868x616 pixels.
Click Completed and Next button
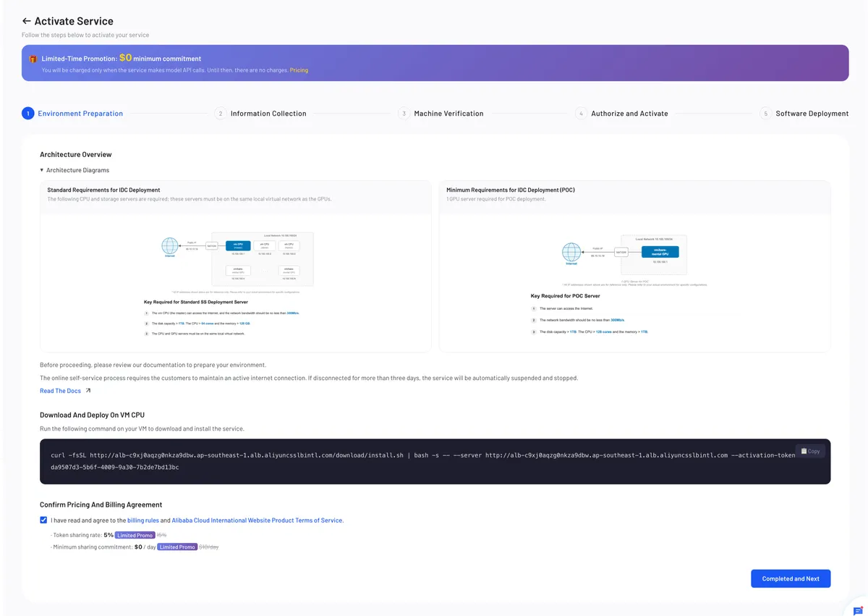point(791,578)
